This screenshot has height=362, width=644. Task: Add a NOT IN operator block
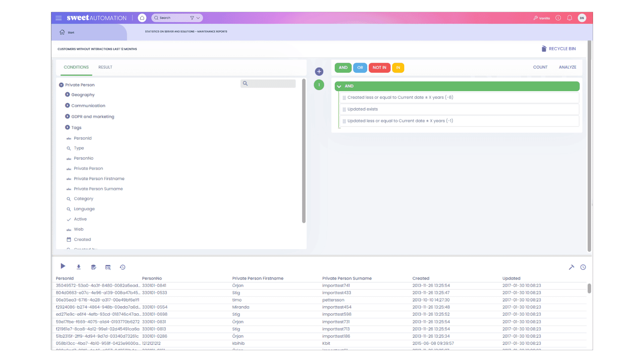click(379, 68)
